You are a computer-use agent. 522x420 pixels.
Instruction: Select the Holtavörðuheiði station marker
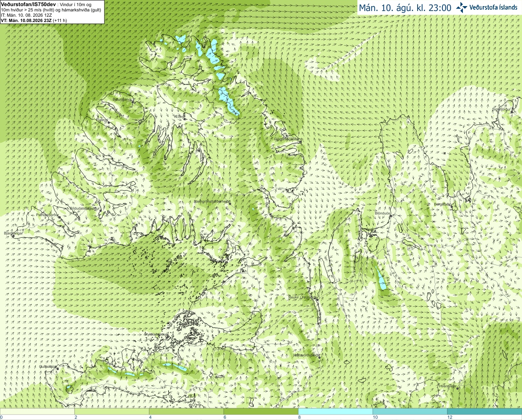319,358
